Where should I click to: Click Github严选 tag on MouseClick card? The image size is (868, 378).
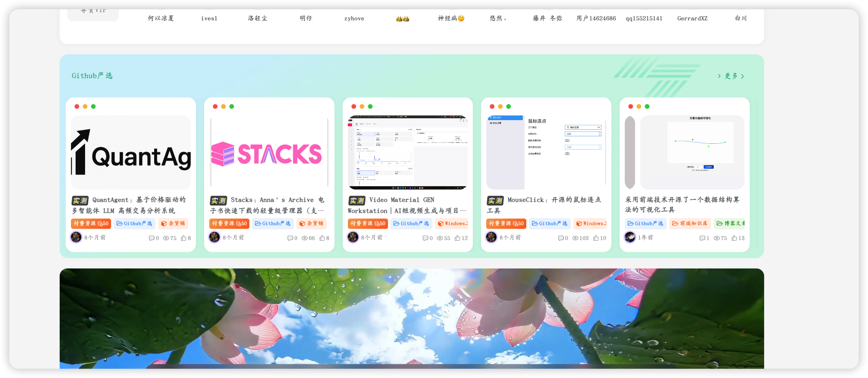[x=549, y=223]
